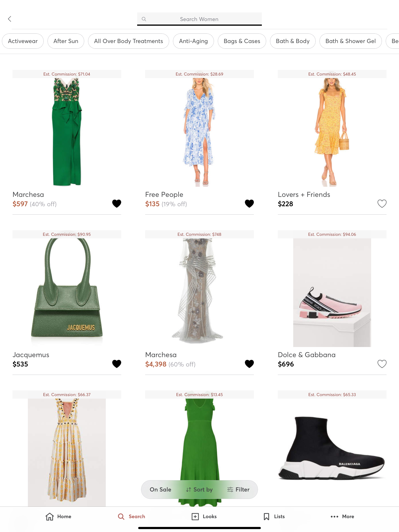Open the Home tab icon

(50, 516)
